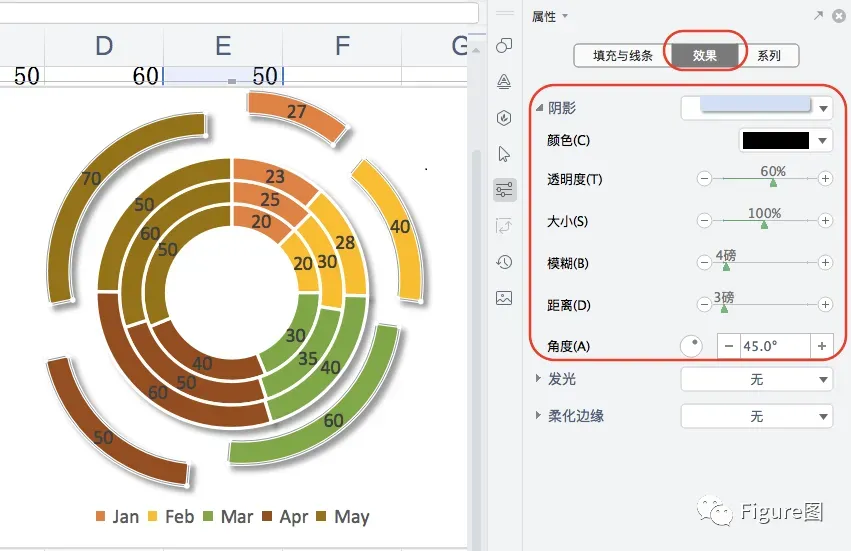851x551 pixels.
Task: Select the orange outer segment labeled 27
Action: pyautogui.click(x=297, y=112)
